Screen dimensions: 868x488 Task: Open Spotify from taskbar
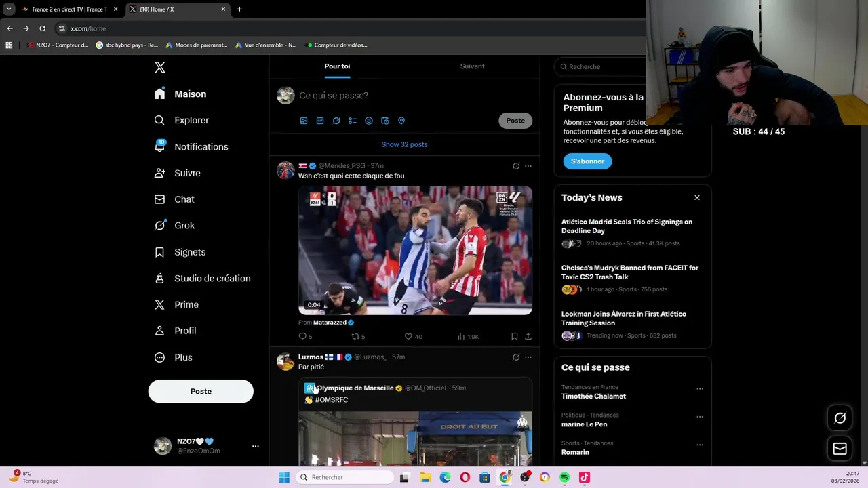coord(565,478)
